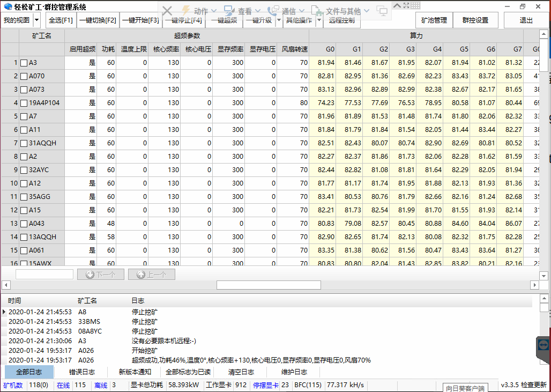Viewport: 551px width, 392px height.
Task: Click the 检查更新 link in the status bar
Action: 533,385
